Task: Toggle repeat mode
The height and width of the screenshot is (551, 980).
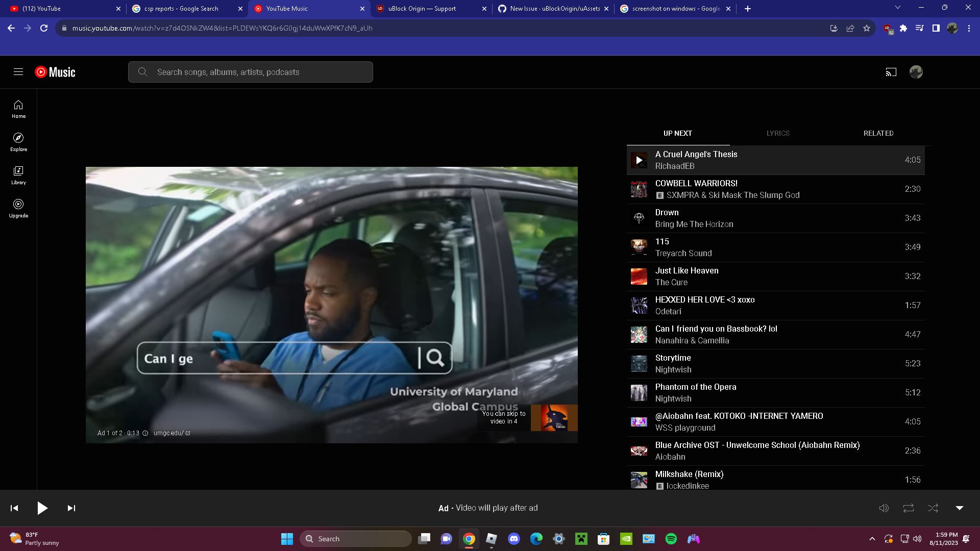Action: pyautogui.click(x=908, y=508)
